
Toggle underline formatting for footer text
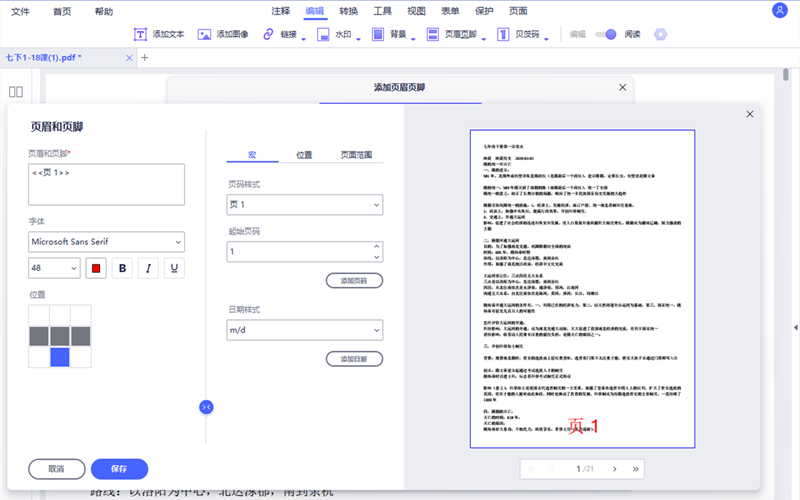[175, 268]
